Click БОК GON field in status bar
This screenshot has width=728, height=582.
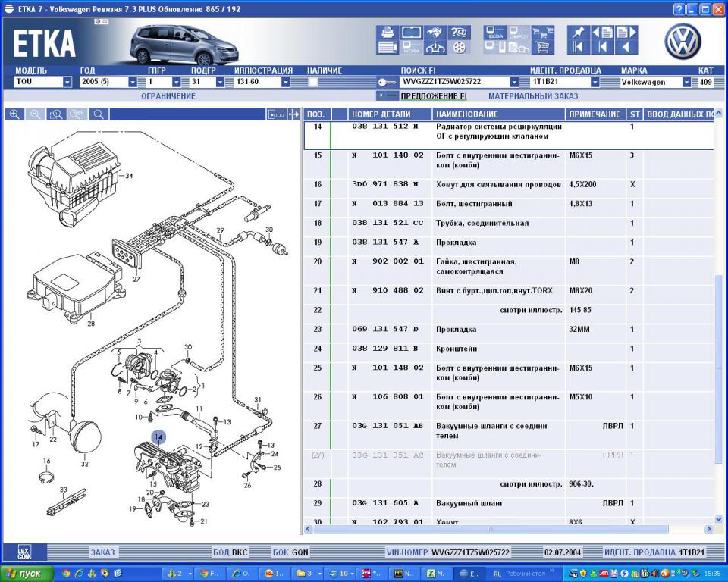tap(290, 552)
